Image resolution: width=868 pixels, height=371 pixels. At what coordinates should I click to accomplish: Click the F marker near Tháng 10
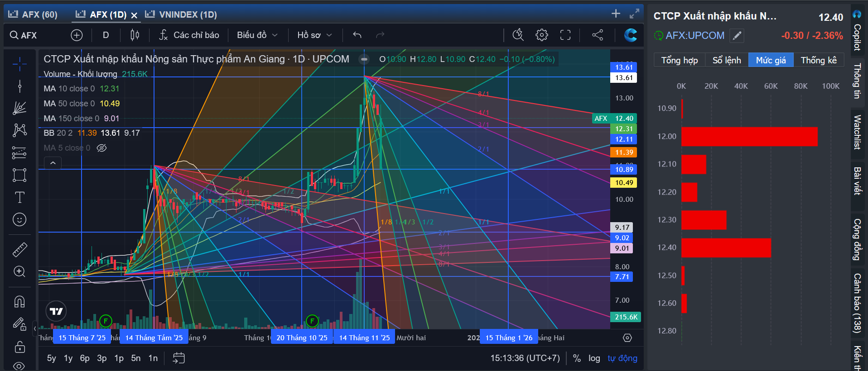tap(312, 321)
